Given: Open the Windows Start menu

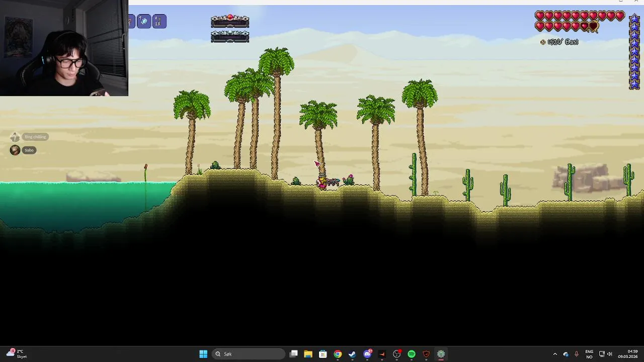Looking at the screenshot, I should coord(203,354).
